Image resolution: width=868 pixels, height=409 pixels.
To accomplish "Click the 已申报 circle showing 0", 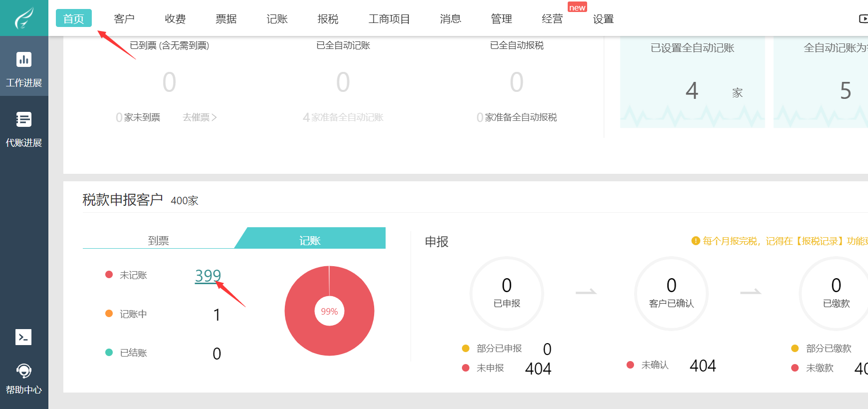I will [507, 293].
